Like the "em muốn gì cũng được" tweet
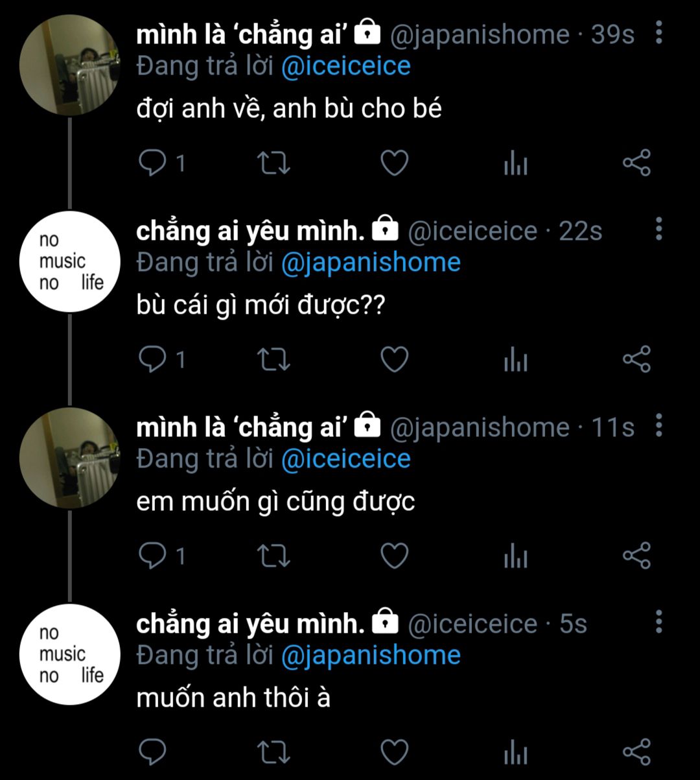Image resolution: width=700 pixels, height=780 pixels. [x=393, y=556]
